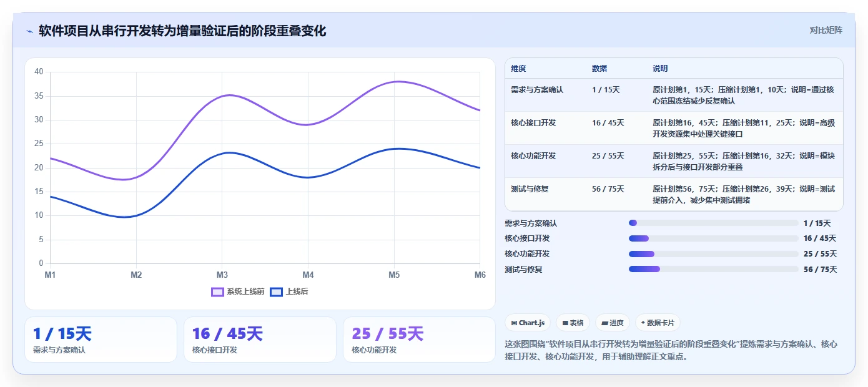Viewport: 868px width, 387px height.
Task: Click the lightning icon beside the title
Action: [x=29, y=31]
